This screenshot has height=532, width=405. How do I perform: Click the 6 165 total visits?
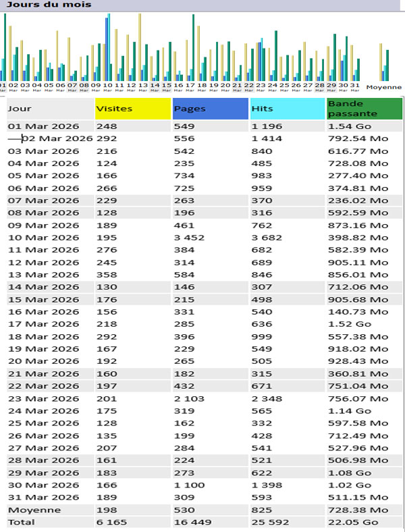coord(112,523)
